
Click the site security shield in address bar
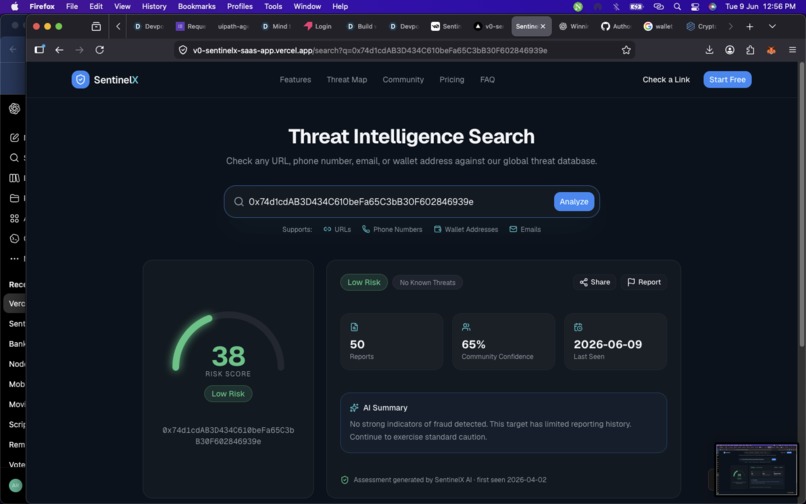coord(182,50)
